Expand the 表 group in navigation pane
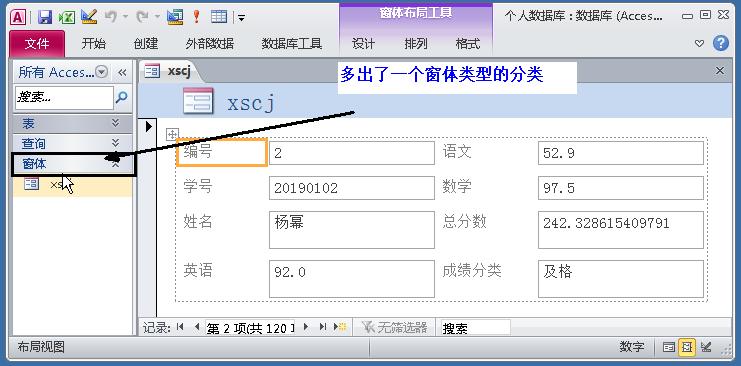Screen dimensions: 741x366 [x=72, y=123]
